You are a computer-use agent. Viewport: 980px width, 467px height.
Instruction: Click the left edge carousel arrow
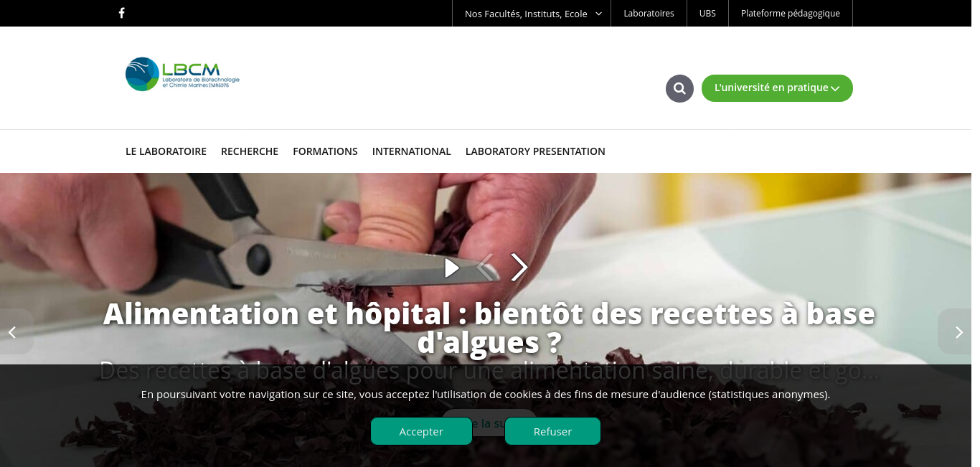[x=12, y=331]
